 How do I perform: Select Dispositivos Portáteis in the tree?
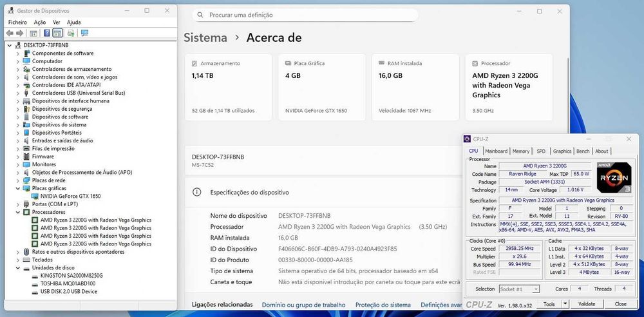coord(57,132)
